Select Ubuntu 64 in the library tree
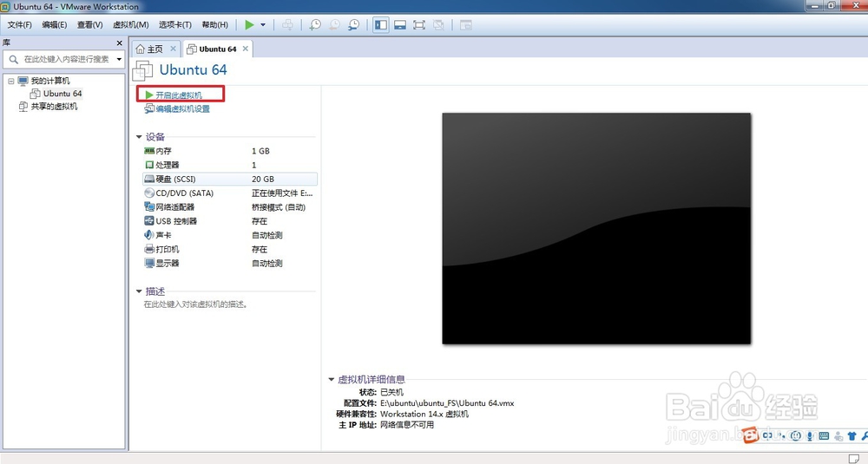 62,94
